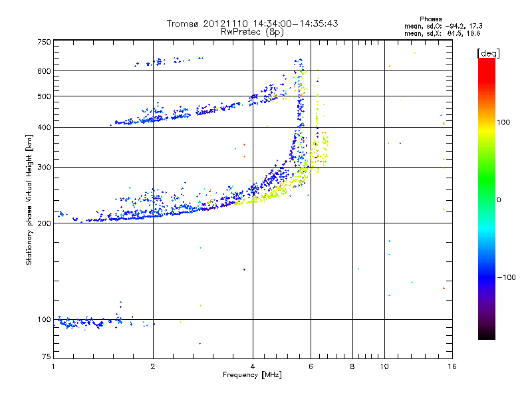Click the y-axis tick label "400"
This screenshot has width=532, height=399.
[x=44, y=127]
